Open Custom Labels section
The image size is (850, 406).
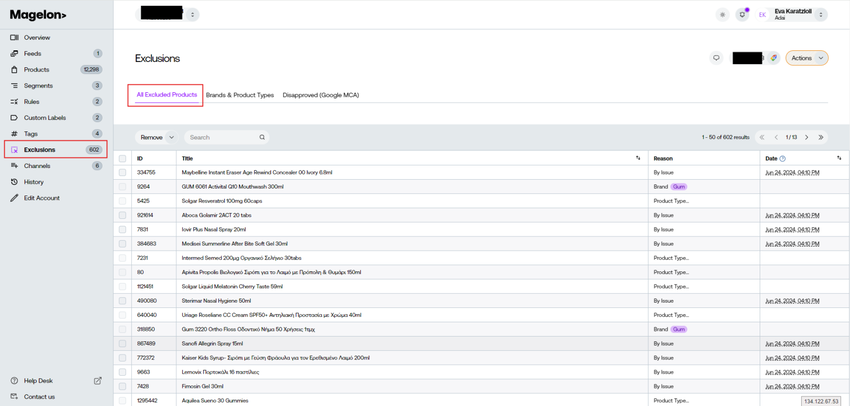pyautogui.click(x=44, y=118)
